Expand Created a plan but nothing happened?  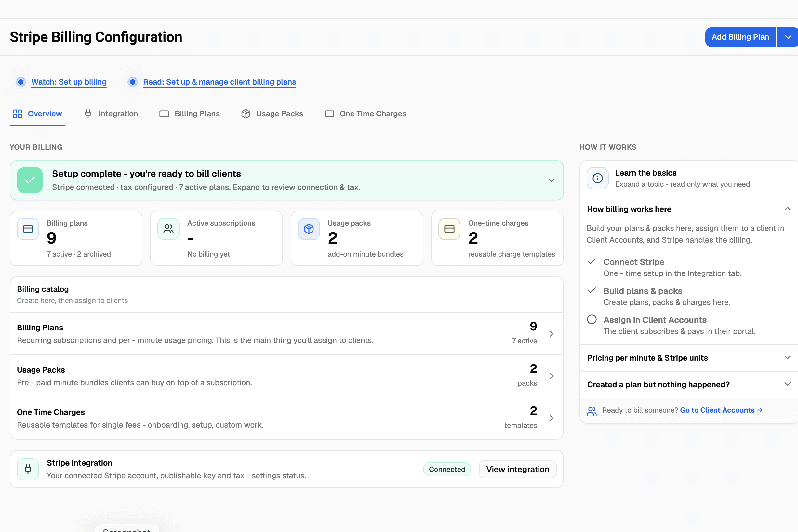[788, 384]
